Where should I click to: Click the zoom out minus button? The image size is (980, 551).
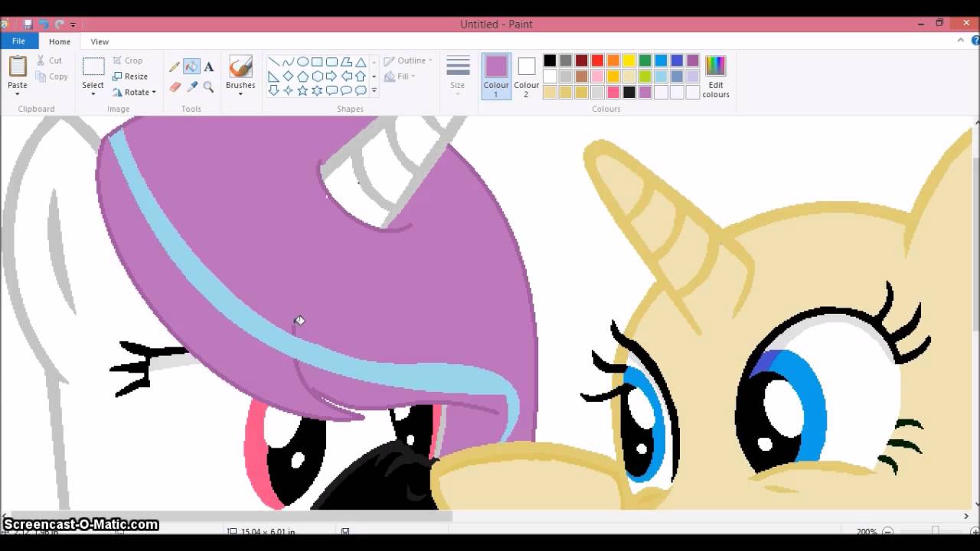point(887,531)
